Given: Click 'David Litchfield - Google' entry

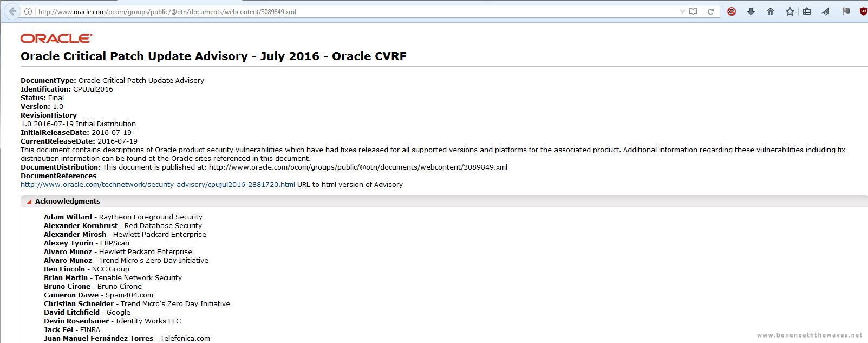Looking at the screenshot, I should [87, 312].
